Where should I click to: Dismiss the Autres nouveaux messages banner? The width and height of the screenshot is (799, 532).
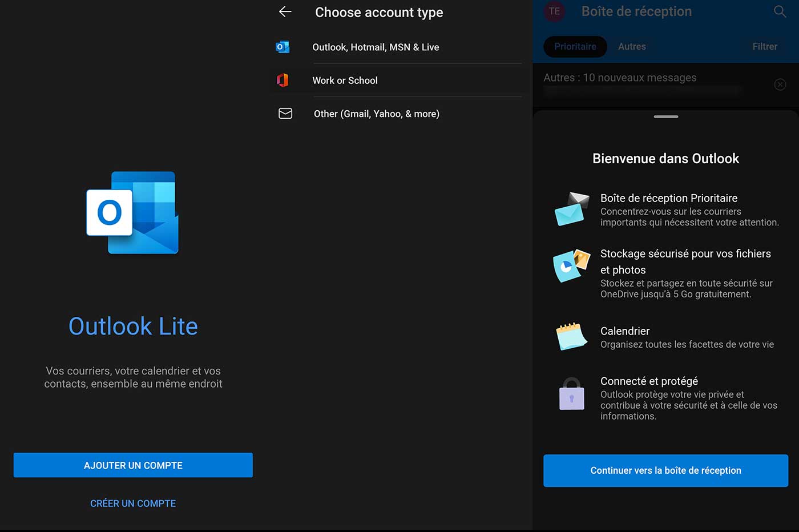(x=780, y=84)
